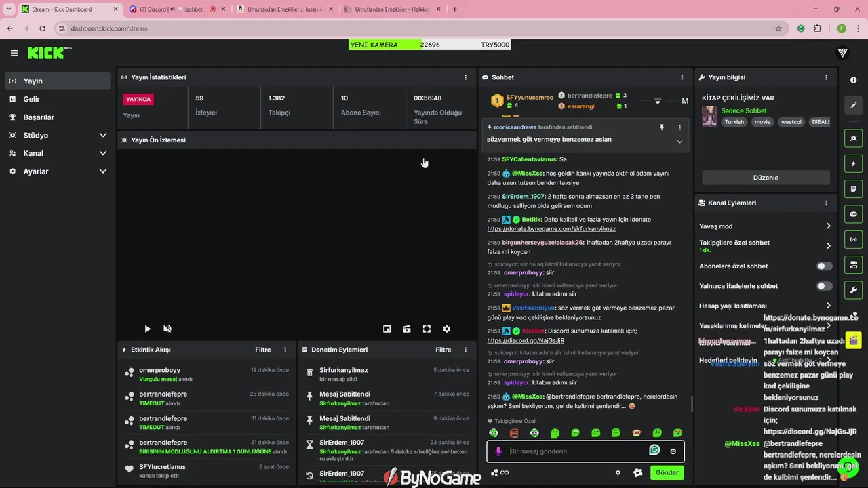Open Gelir page in left sidebar
The height and width of the screenshot is (488, 868).
tap(58, 99)
